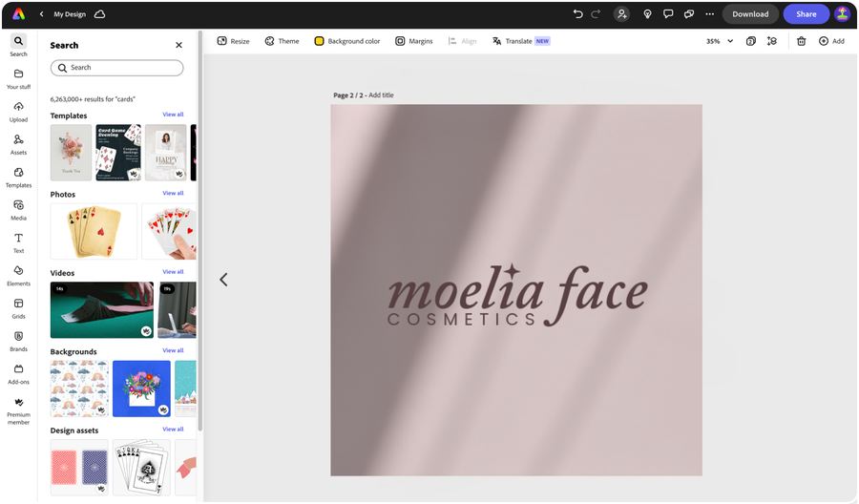Delete page with the trash icon
The width and height of the screenshot is (859, 504).
click(801, 41)
